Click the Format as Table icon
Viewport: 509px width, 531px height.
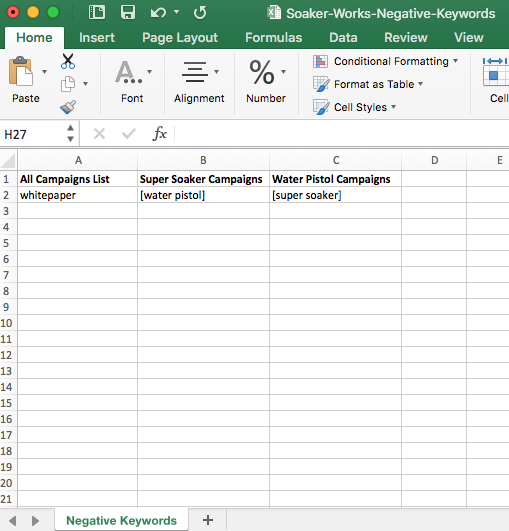pos(320,84)
